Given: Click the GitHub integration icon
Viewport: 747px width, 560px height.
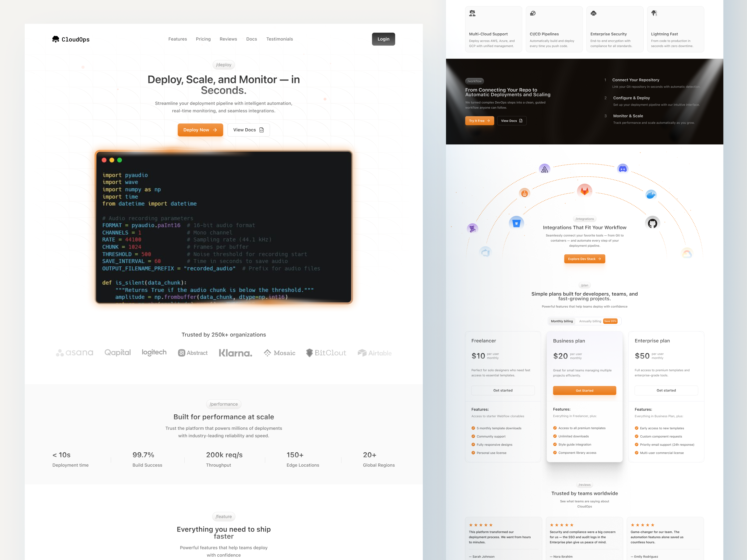Looking at the screenshot, I should (652, 223).
